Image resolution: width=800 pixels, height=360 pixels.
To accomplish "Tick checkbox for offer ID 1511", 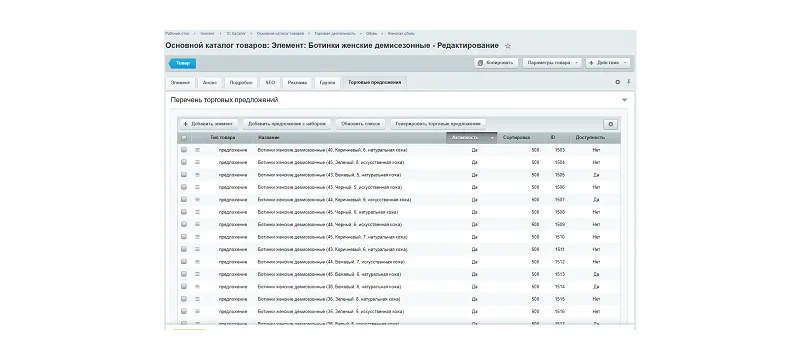I will point(184,249).
